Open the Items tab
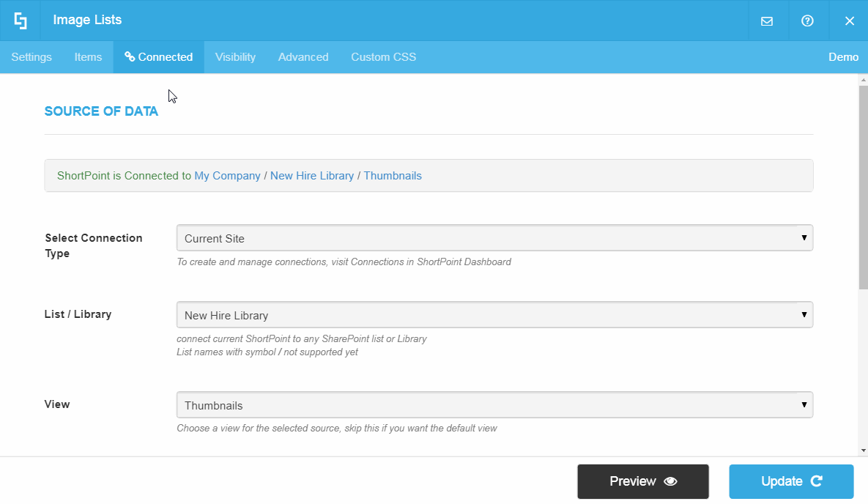Image resolution: width=868 pixels, height=504 pixels. (88, 56)
